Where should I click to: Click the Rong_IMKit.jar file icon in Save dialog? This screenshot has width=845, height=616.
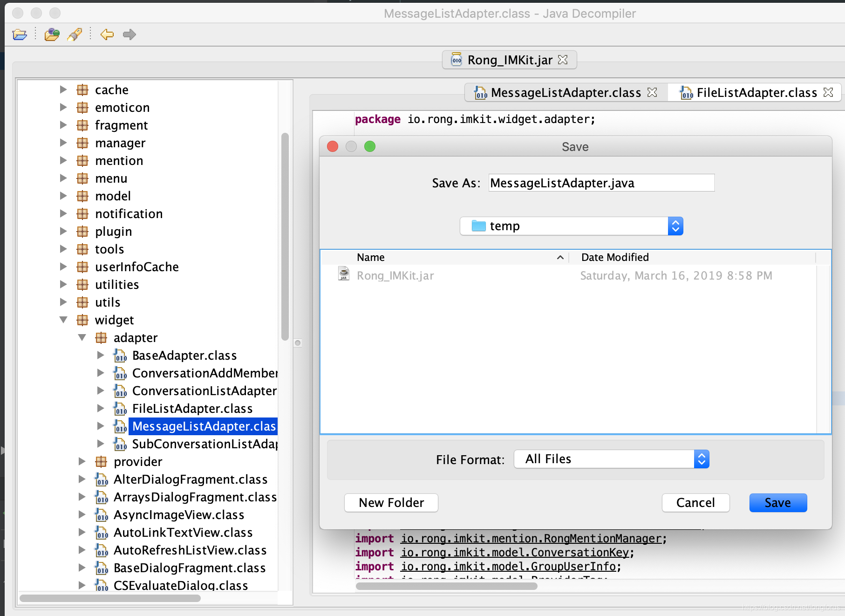pyautogui.click(x=344, y=274)
